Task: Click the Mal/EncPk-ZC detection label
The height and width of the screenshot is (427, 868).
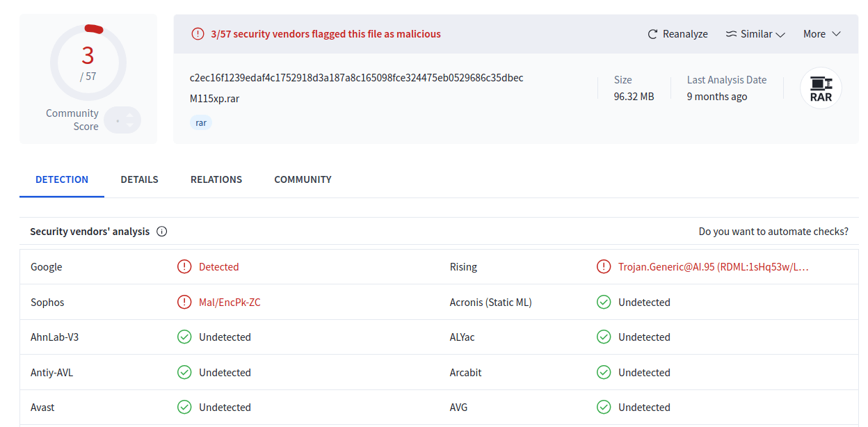Action: 230,302
